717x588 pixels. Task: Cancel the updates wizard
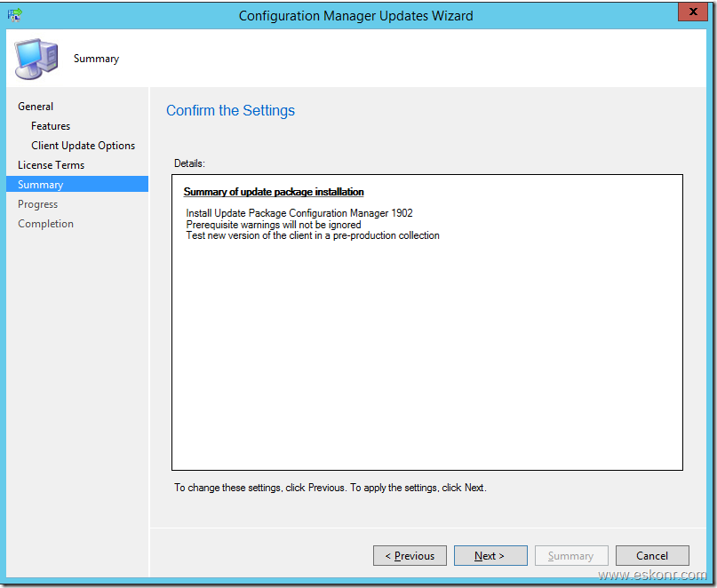652,555
